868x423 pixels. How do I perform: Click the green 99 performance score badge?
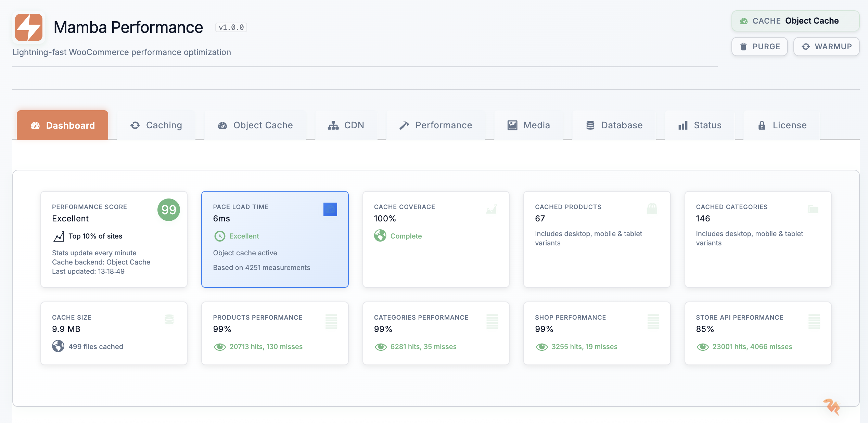pyautogui.click(x=168, y=210)
